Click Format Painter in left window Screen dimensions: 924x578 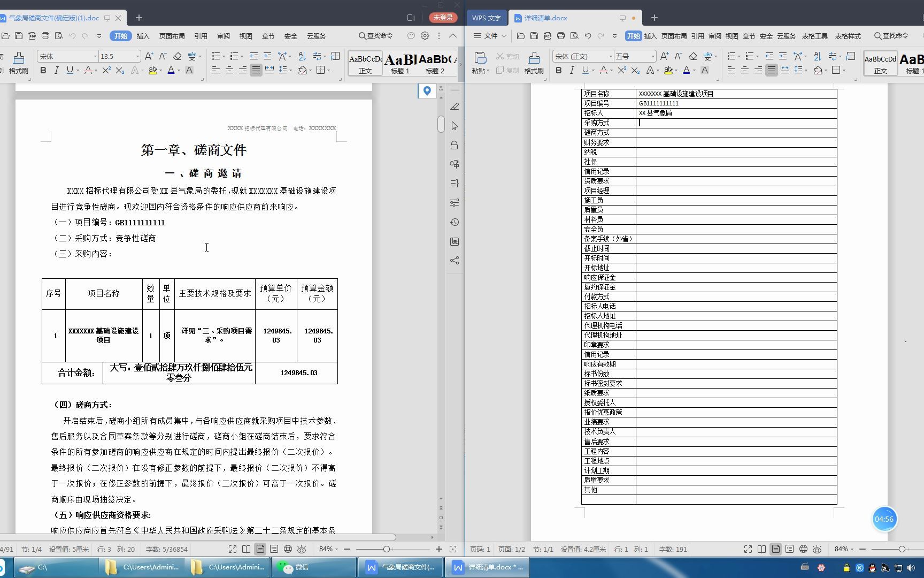coord(18,63)
